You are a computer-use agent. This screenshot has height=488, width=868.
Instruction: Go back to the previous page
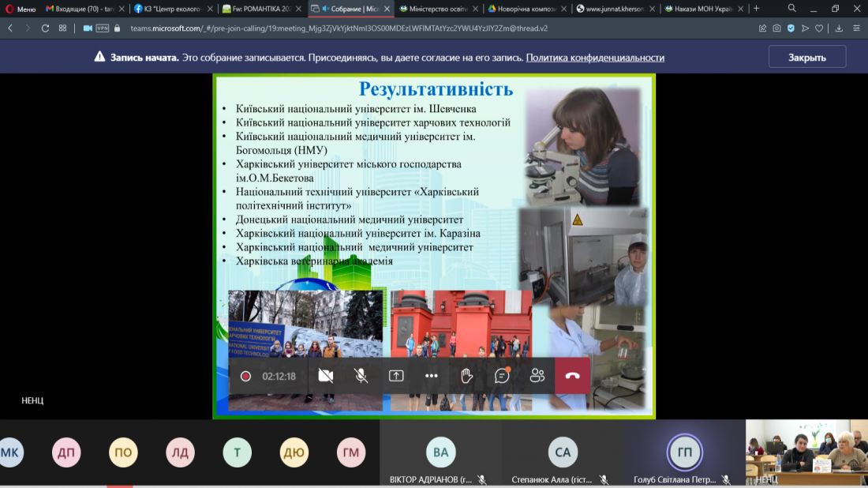click(10, 28)
